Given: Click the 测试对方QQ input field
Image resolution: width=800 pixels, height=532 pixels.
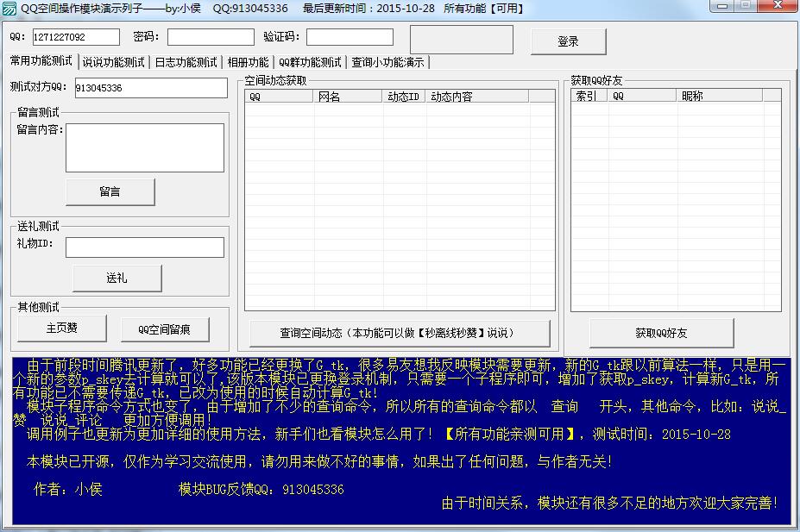Looking at the screenshot, I should [x=151, y=88].
